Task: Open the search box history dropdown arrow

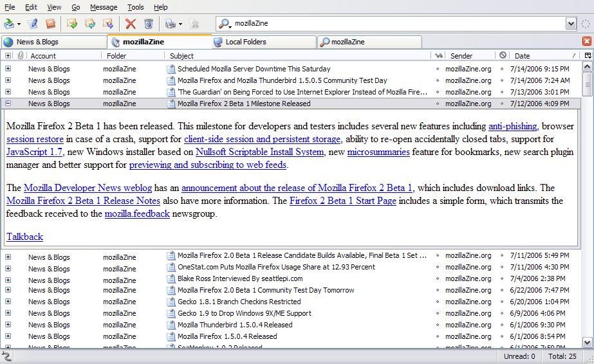Action: [571, 24]
